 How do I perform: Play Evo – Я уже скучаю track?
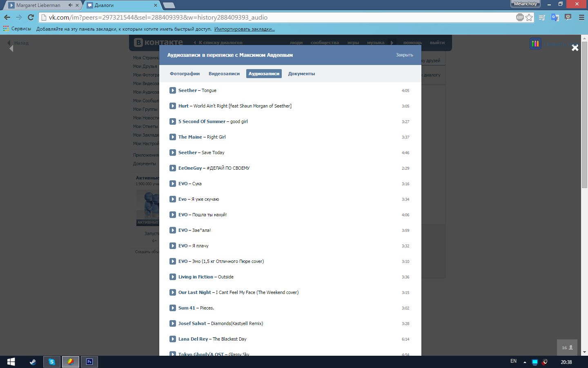(173, 199)
